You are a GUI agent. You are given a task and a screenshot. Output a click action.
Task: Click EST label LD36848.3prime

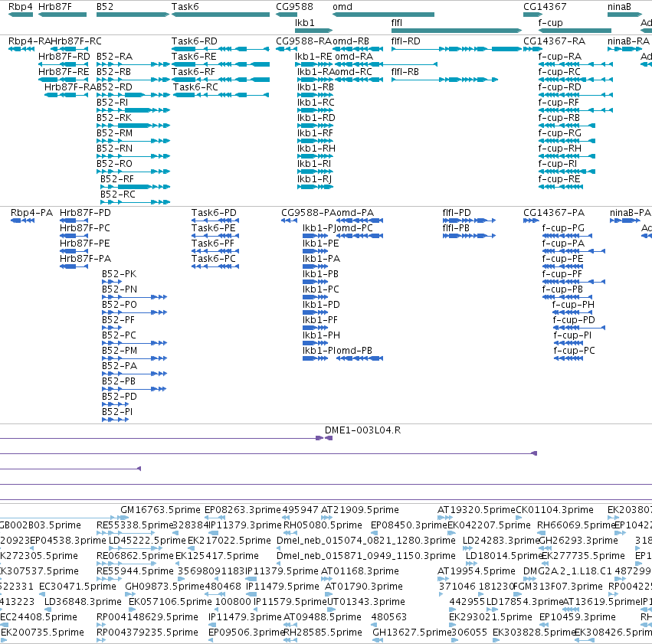click(x=83, y=603)
